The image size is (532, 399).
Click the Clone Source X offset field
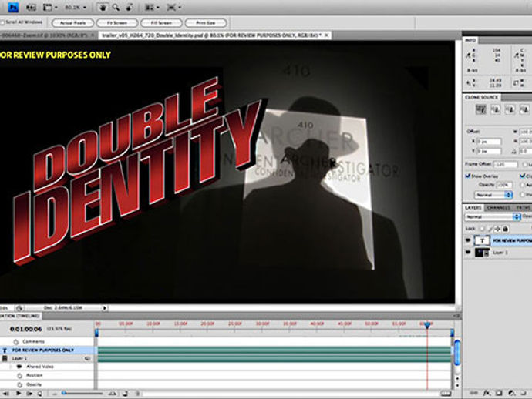pos(489,142)
